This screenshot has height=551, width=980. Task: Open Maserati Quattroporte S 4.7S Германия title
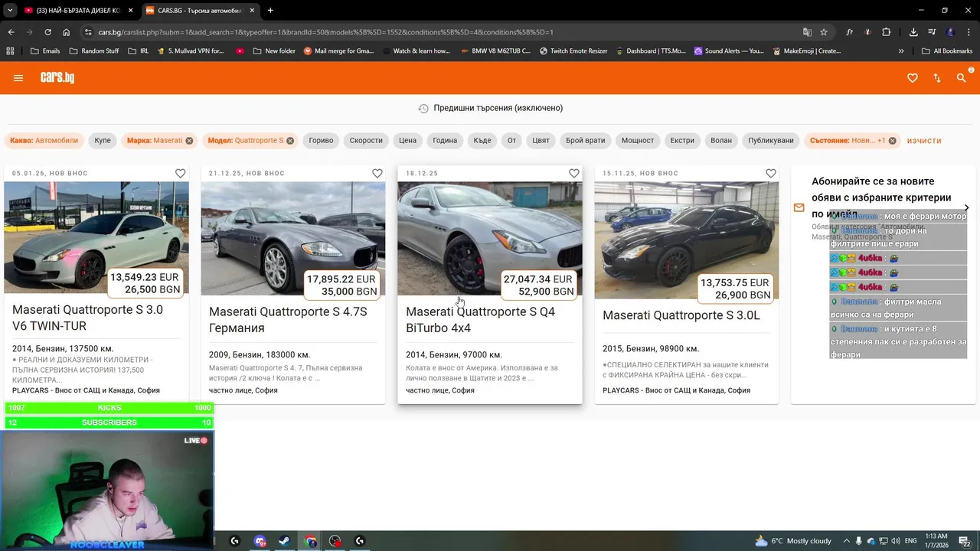[288, 320]
